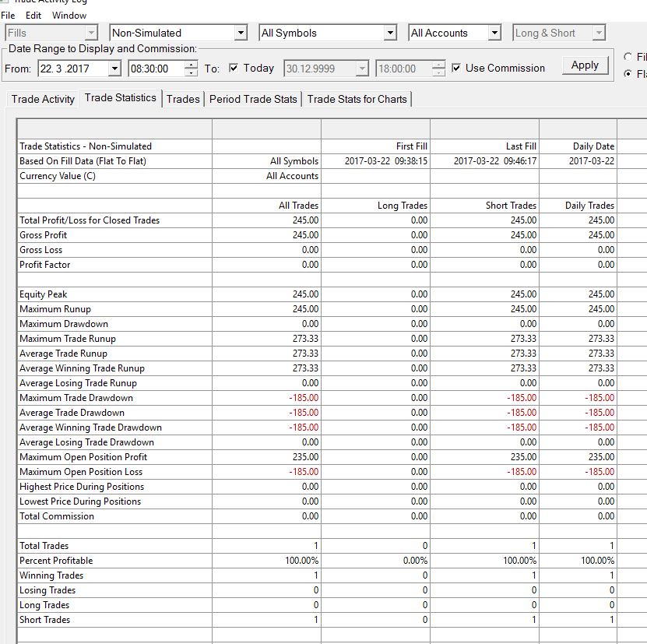Open the Edit menu

(33, 16)
